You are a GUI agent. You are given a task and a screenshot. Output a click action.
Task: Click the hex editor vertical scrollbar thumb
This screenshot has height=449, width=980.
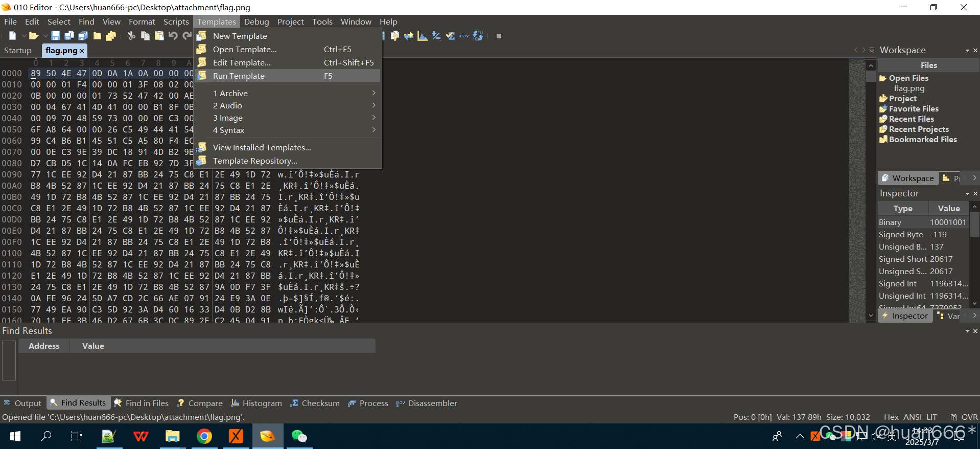tap(871, 76)
